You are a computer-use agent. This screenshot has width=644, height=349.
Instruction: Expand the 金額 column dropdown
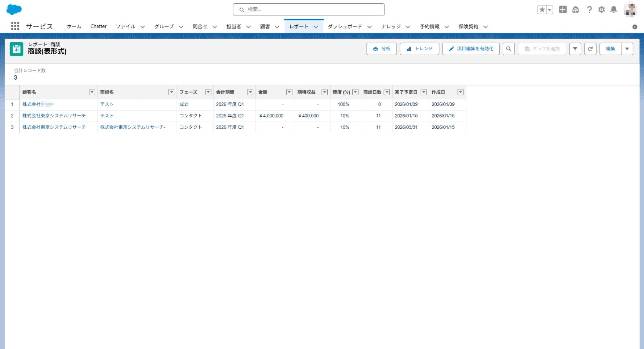tap(289, 92)
